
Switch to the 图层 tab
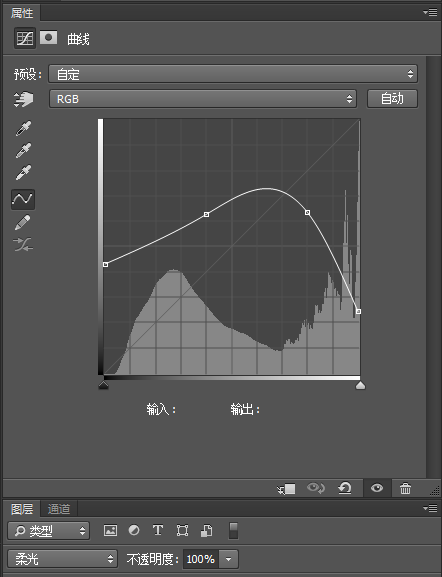[22, 509]
